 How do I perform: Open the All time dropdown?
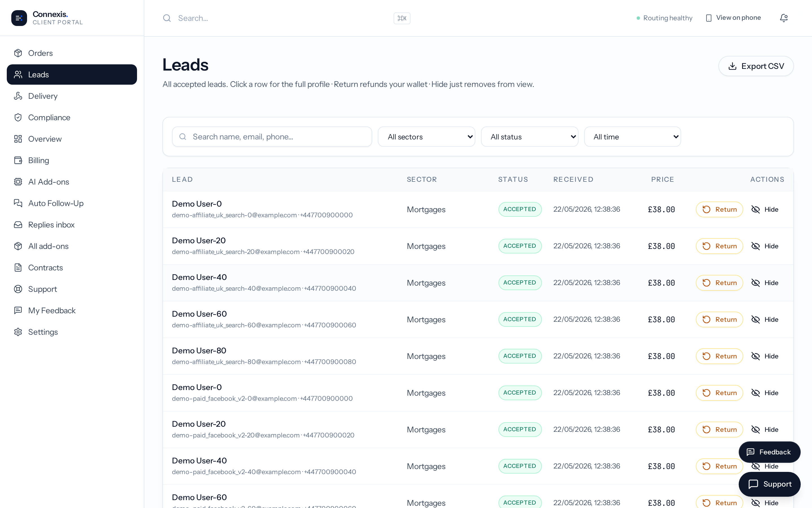[632, 137]
